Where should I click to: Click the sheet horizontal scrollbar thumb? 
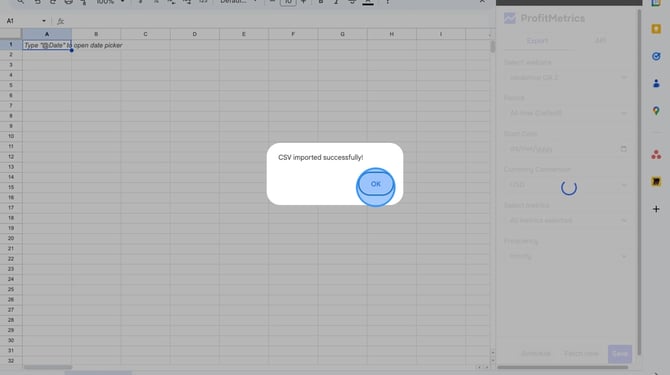[x=48, y=367]
